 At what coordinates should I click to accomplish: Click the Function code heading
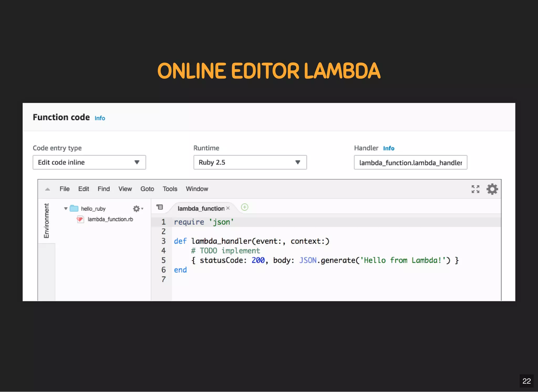61,117
